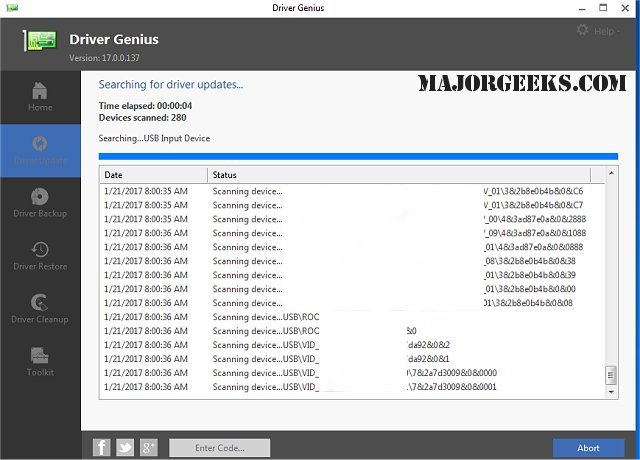Open the Driver Cleanup section
640x460 pixels.
40,310
